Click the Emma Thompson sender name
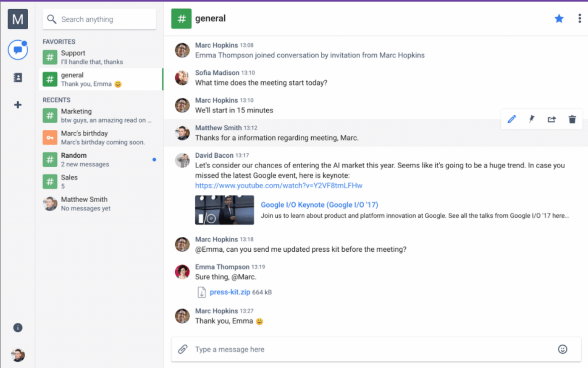 222,267
